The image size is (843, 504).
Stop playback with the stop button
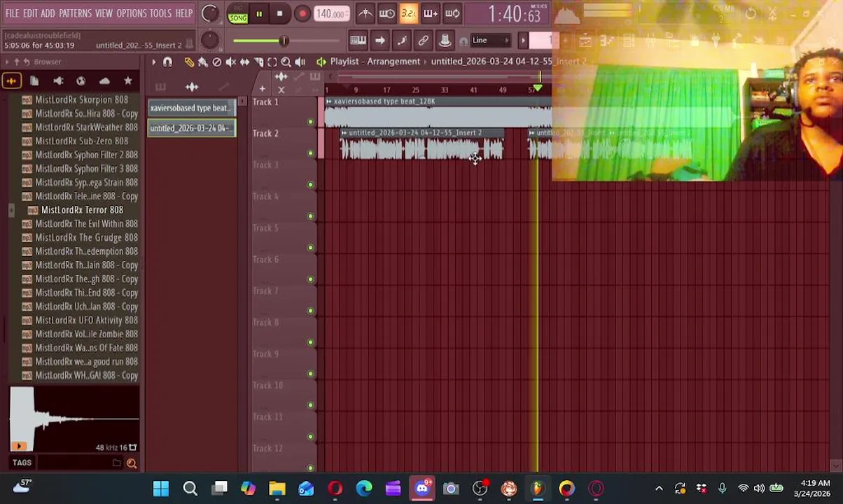click(x=279, y=13)
